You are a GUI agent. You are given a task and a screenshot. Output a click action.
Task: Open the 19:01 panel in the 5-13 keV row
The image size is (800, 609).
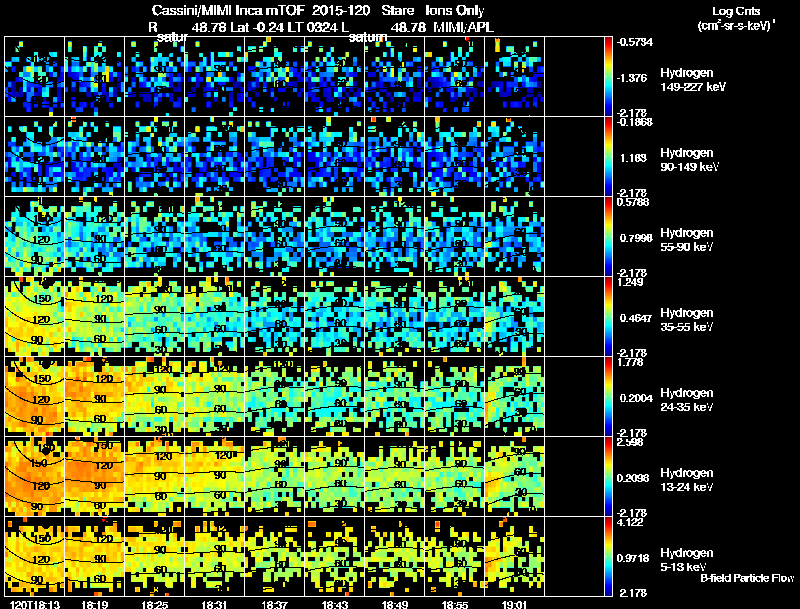515,556
